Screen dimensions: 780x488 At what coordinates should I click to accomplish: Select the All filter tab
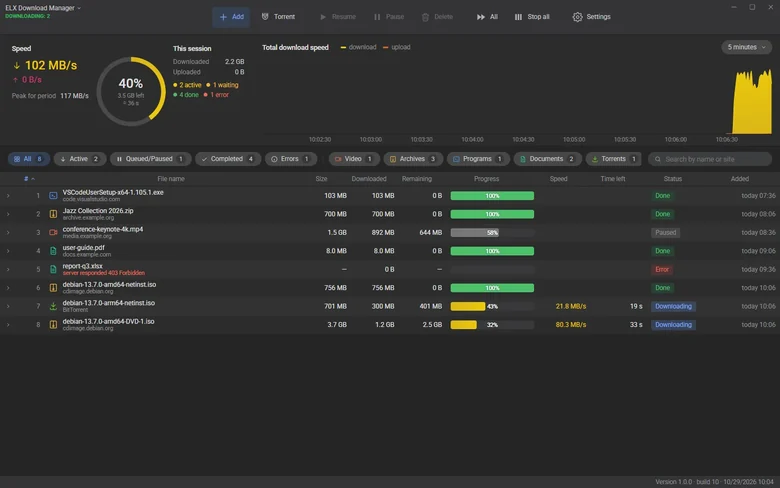pos(28,159)
